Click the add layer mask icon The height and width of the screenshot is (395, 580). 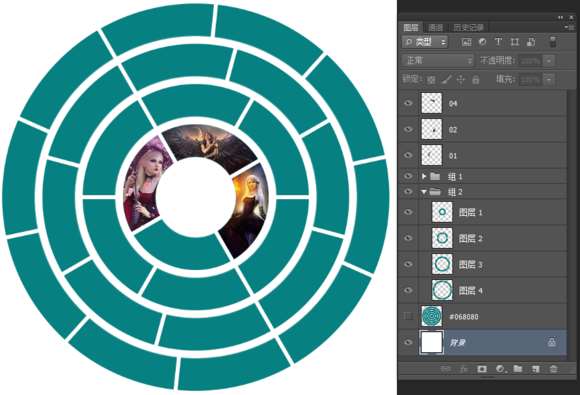pos(482,369)
